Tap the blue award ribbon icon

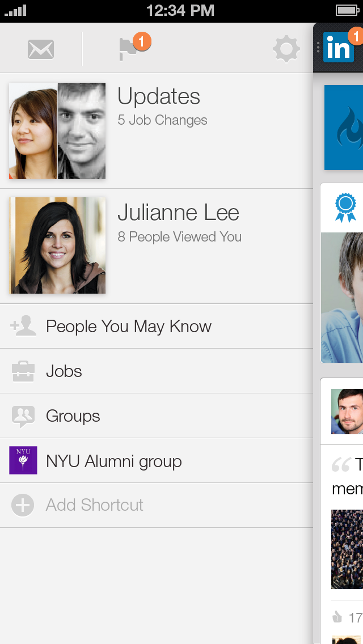[345, 207]
